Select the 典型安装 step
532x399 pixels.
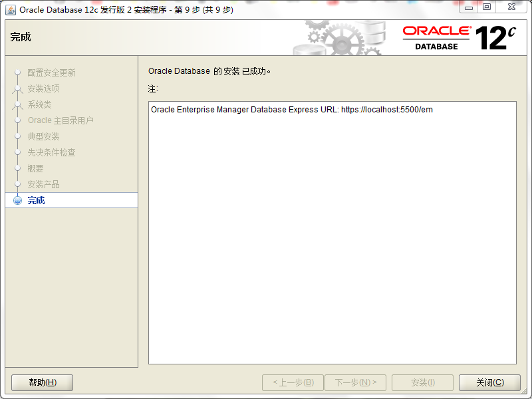[43, 136]
